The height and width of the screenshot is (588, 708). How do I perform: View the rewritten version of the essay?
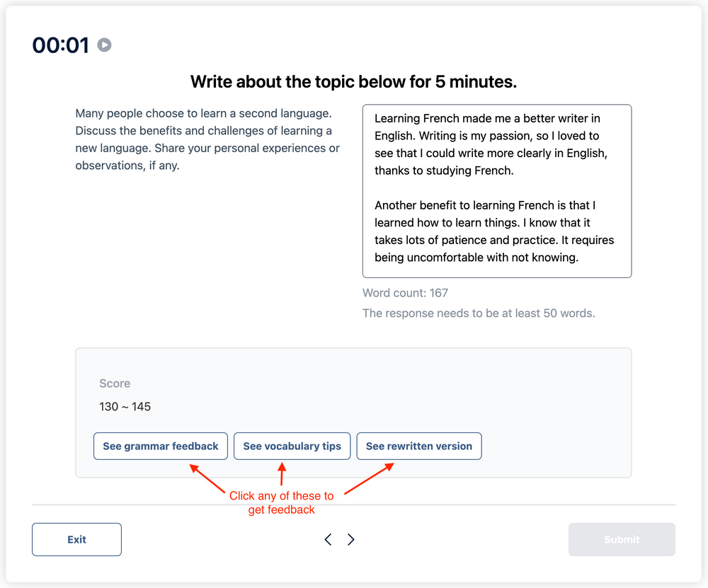point(418,446)
